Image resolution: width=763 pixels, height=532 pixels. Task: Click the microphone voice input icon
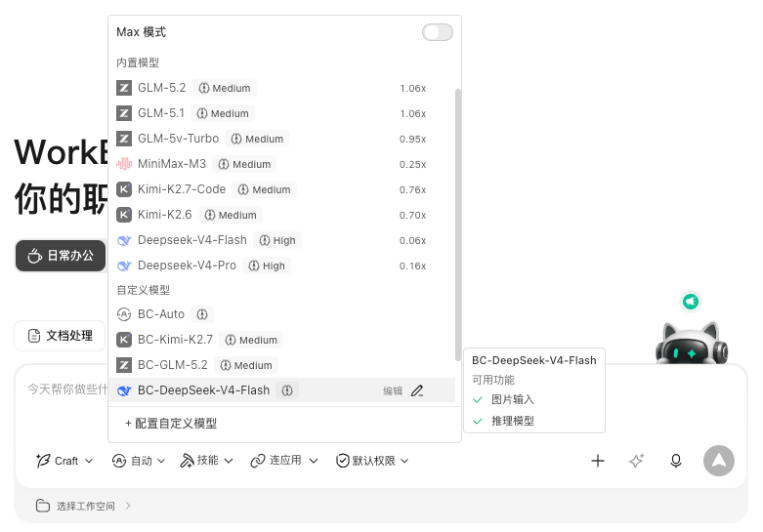pos(676,461)
